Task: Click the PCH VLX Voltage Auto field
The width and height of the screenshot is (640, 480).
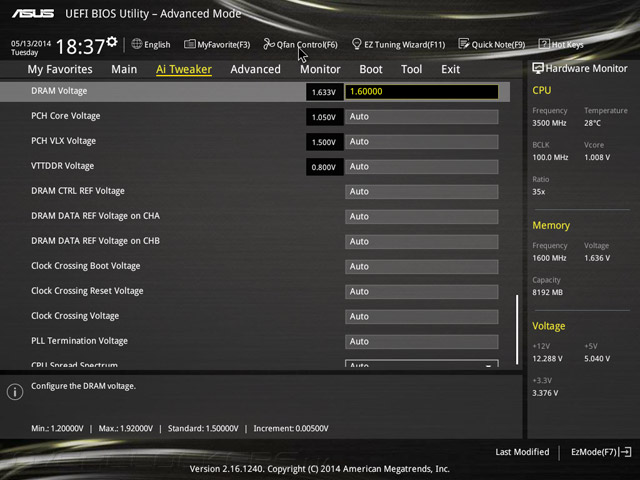Action: pos(422,142)
